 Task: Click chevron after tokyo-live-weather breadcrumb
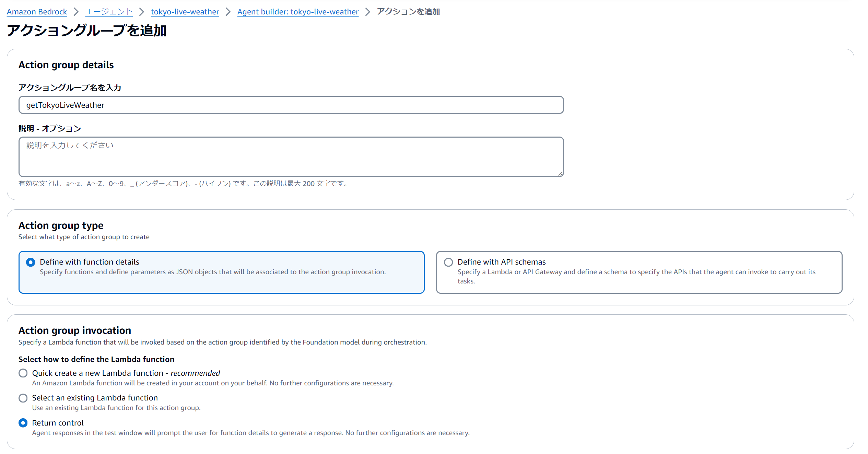228,12
